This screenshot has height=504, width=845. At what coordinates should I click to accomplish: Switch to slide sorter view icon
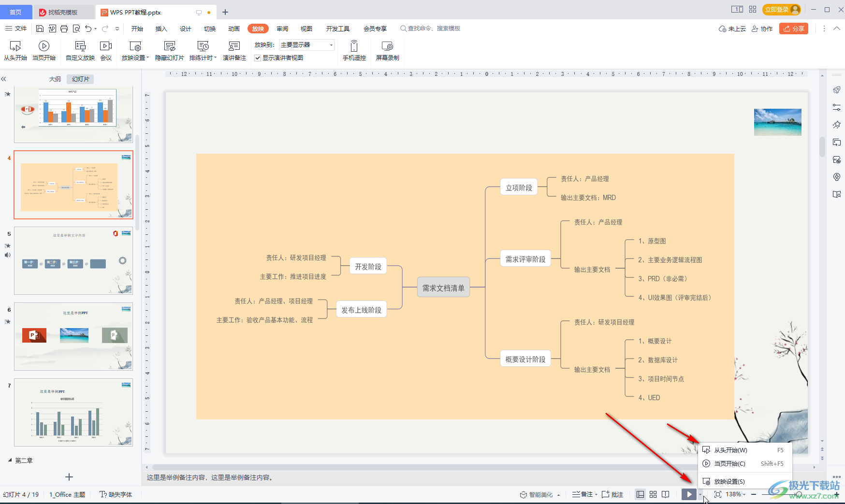(653, 494)
